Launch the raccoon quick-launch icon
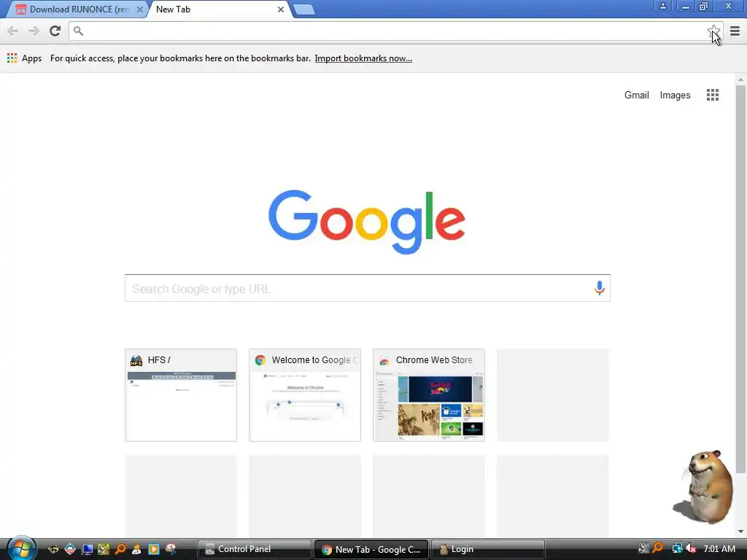Viewport: 747px width, 560px height. (x=53, y=549)
